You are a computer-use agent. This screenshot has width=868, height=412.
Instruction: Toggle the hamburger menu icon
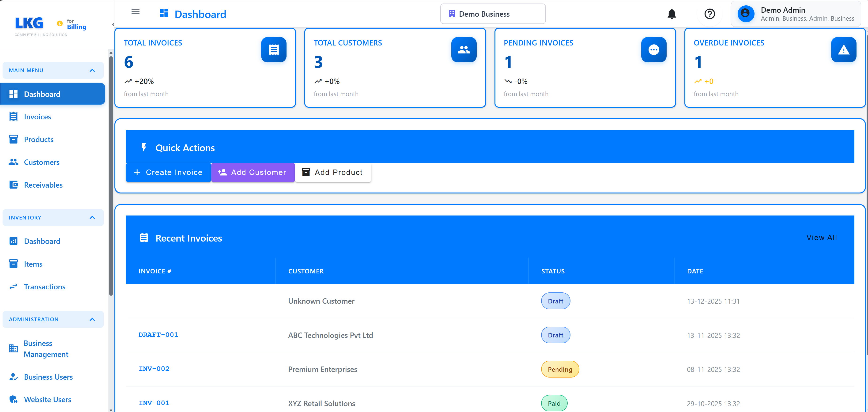[136, 11]
